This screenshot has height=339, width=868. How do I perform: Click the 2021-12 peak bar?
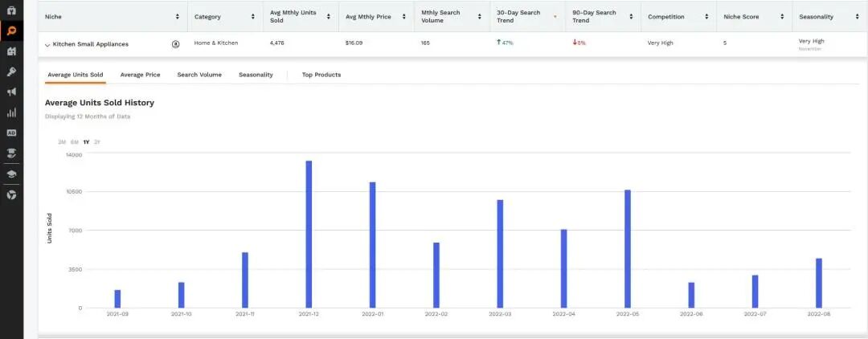click(309, 235)
